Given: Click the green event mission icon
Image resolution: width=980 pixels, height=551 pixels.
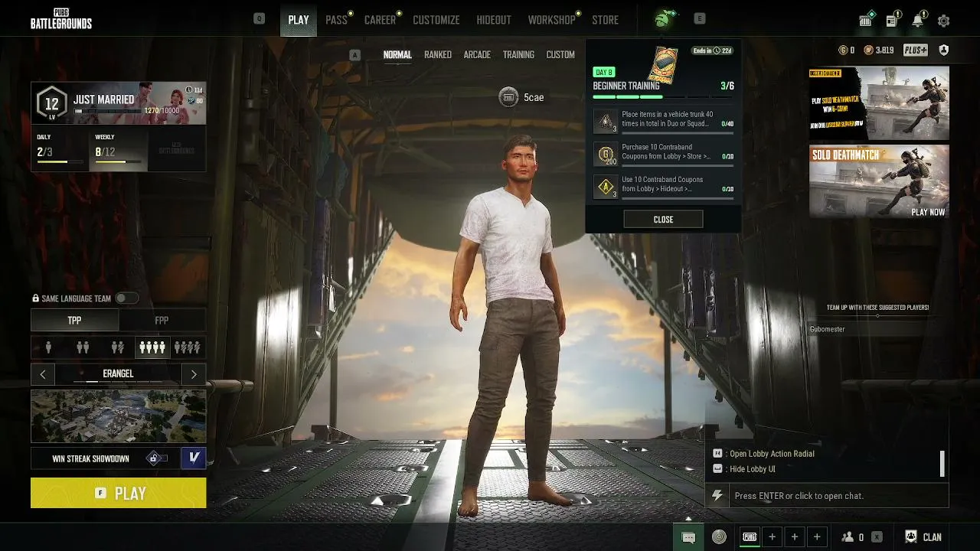Looking at the screenshot, I should [662, 19].
